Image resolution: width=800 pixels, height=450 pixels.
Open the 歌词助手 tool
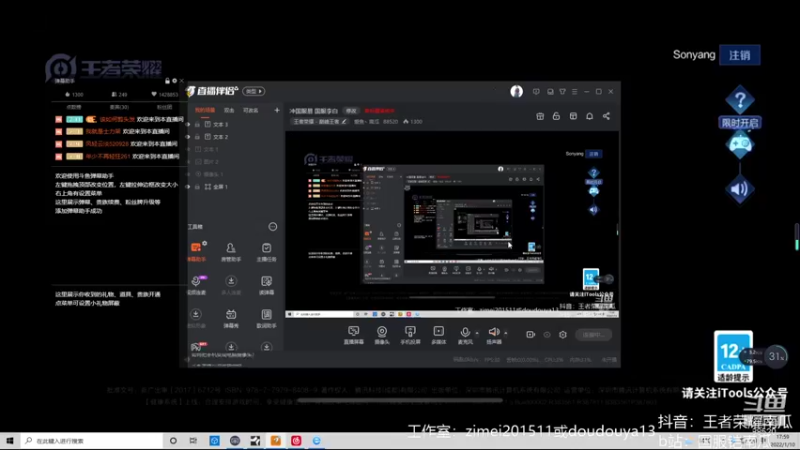266,318
